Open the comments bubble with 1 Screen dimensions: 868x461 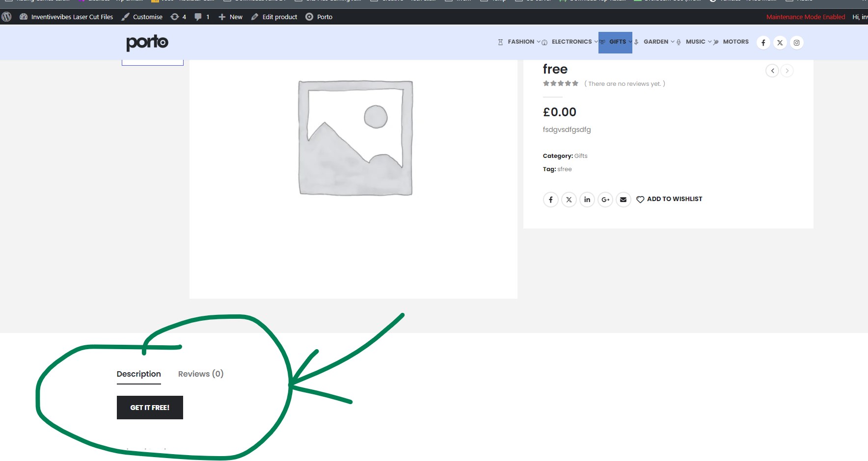coord(202,17)
